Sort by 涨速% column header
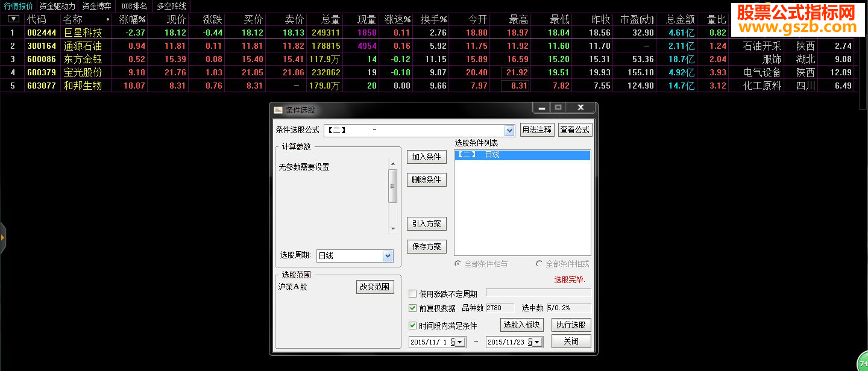The height and width of the screenshot is (371, 868). (x=398, y=19)
